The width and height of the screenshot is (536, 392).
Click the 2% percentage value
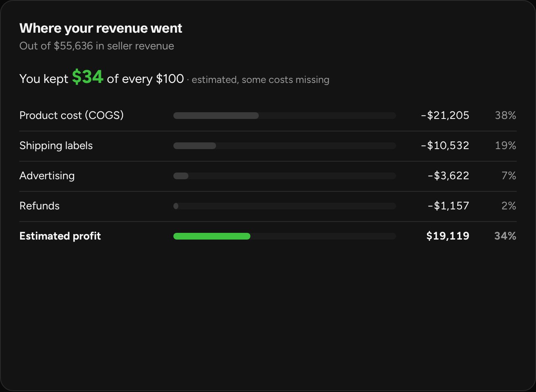[509, 206]
